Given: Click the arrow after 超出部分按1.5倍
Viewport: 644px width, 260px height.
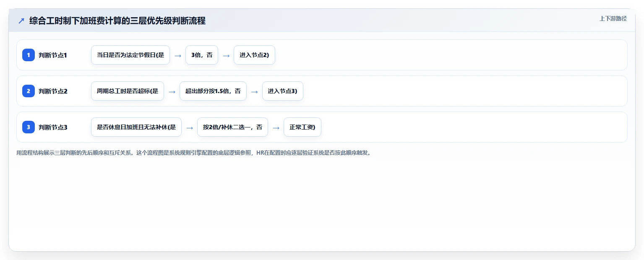Looking at the screenshot, I should coord(255,91).
